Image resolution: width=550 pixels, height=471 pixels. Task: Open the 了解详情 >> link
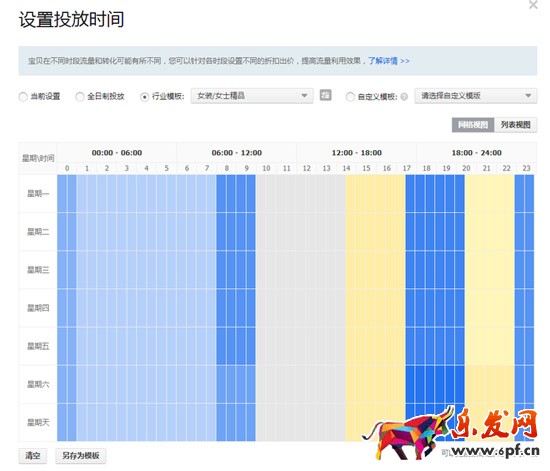pyautogui.click(x=389, y=61)
